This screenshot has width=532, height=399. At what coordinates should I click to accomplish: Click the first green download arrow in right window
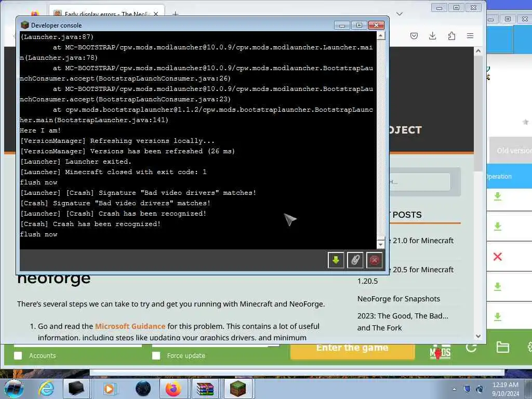tap(497, 196)
